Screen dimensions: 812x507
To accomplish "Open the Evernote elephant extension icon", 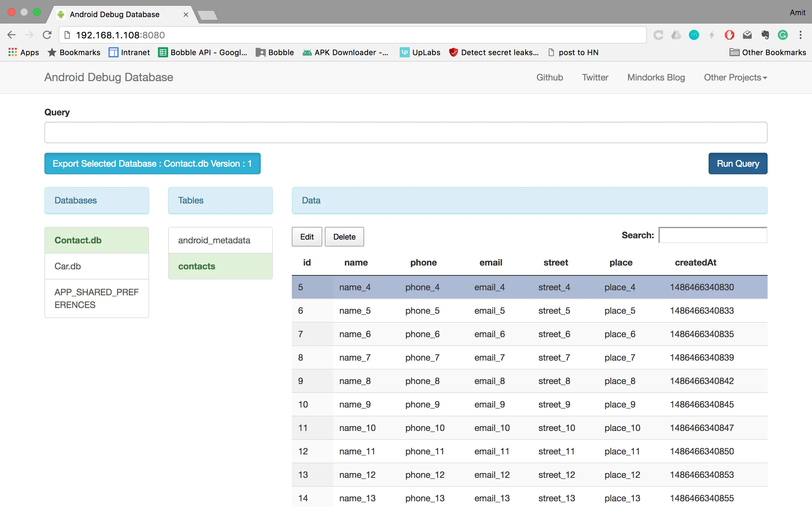I will (x=765, y=35).
